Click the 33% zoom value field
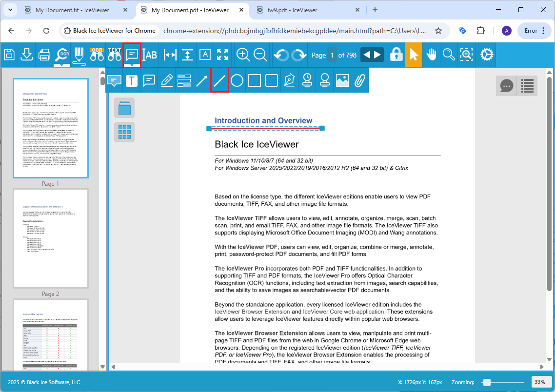 (540, 382)
